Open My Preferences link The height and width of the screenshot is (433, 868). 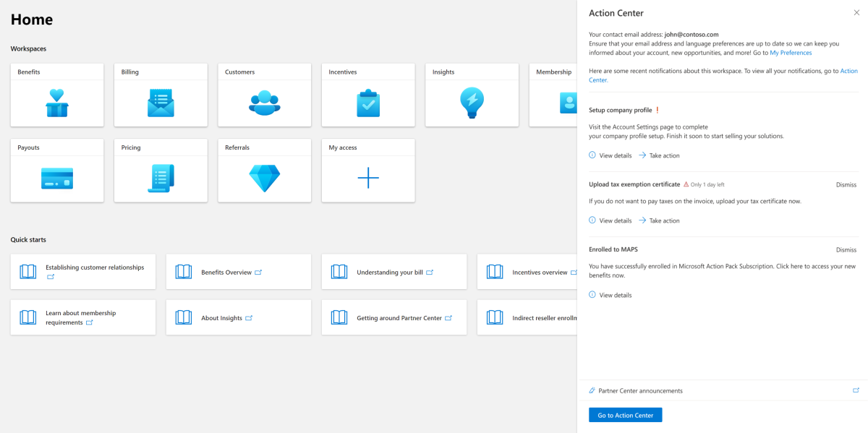pyautogui.click(x=791, y=52)
